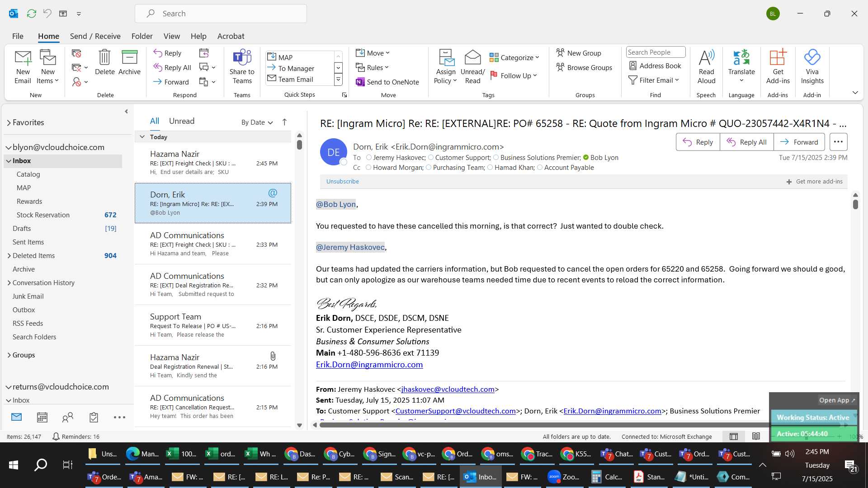Switch to Normal view in status bar

[x=734, y=436]
